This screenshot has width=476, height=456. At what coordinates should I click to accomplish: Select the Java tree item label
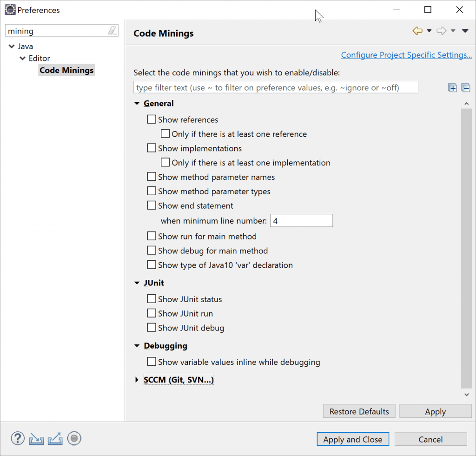point(25,46)
